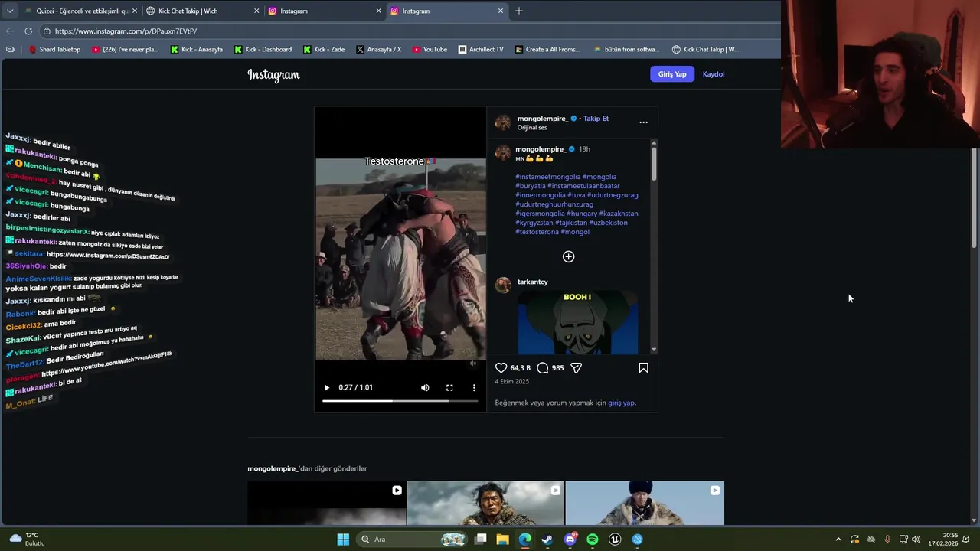Open the Shard Tabletop bookmark
The width and height of the screenshot is (980, 551).
(54, 49)
